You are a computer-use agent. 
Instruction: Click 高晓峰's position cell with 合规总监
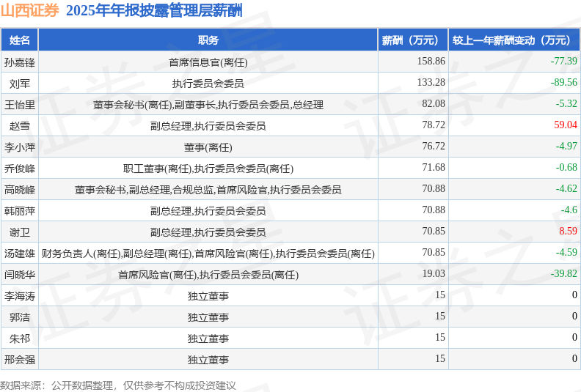coord(208,190)
